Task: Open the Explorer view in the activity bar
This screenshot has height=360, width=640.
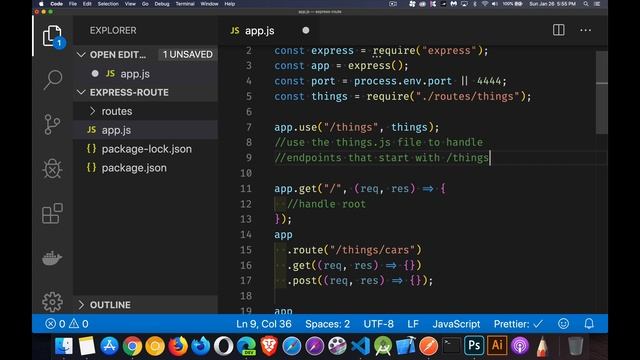Action: 52,36
